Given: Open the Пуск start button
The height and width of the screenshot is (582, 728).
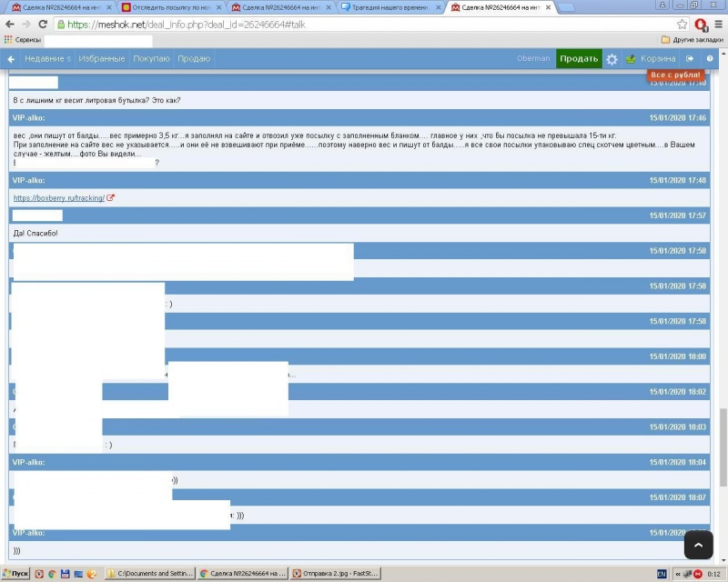Looking at the screenshot, I should (15, 574).
